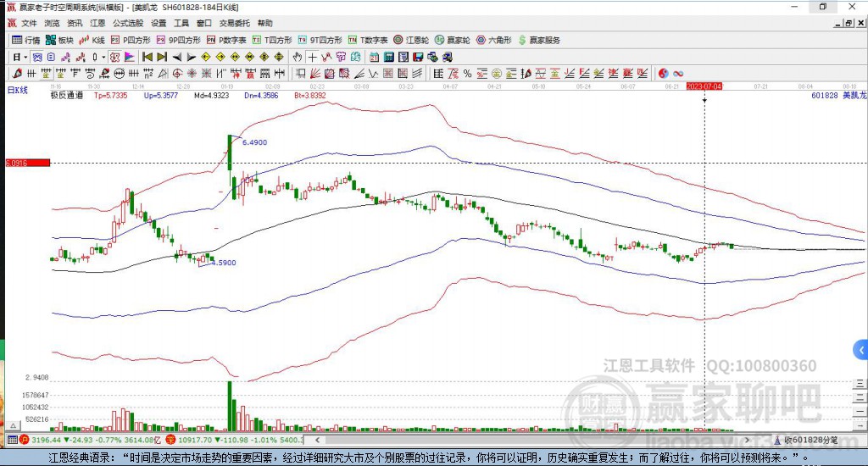Click the Md=4.9323 indicator value
Screen dimensions: 868x466
(x=211, y=95)
